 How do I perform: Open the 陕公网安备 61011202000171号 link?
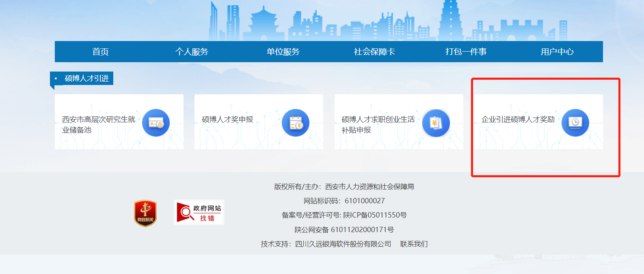(344, 230)
